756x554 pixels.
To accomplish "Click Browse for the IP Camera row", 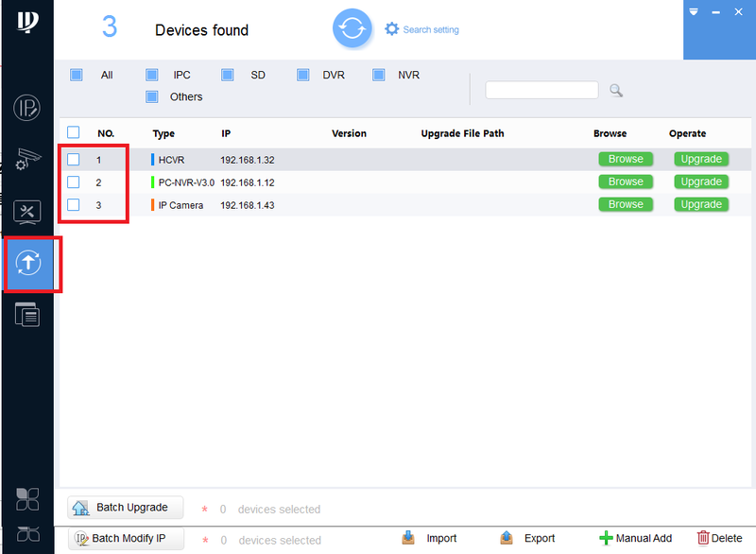I will tap(626, 204).
